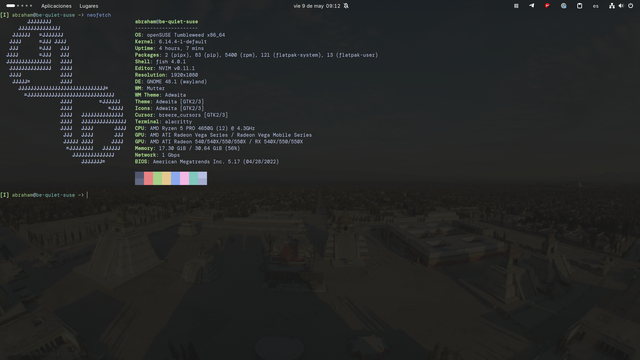Open the Telegram paper-plane tray icon
This screenshot has height=360, width=640.
click(x=531, y=6)
